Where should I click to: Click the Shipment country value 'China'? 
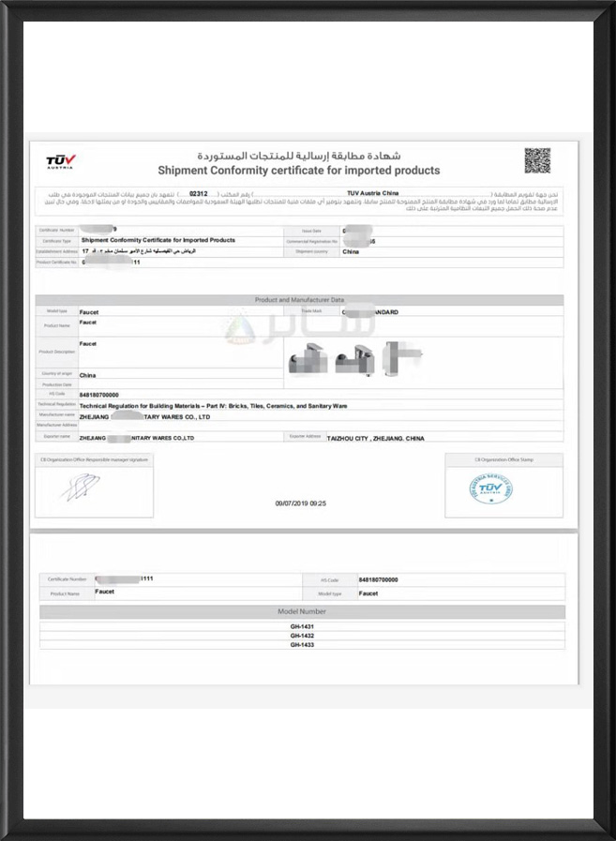tap(351, 252)
